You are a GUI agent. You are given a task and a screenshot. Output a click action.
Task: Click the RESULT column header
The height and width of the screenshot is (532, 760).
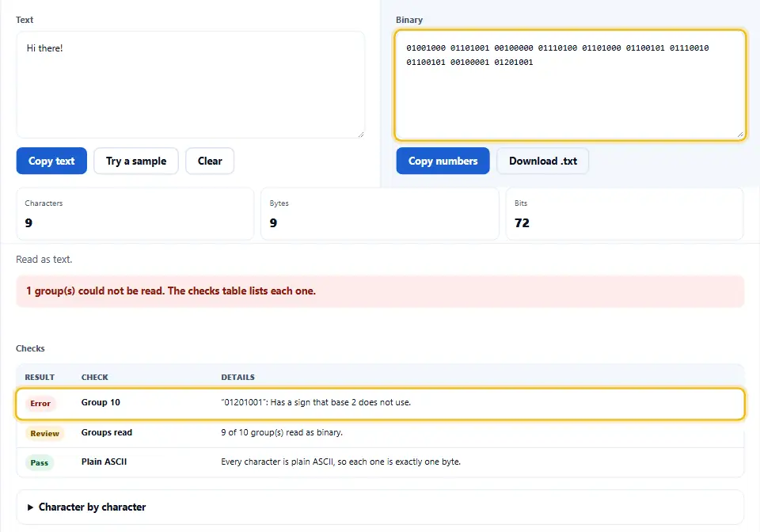(x=40, y=377)
